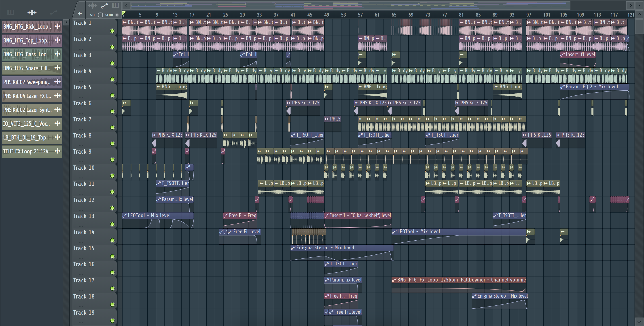Mute Track 4 with its green LED

(x=112, y=79)
